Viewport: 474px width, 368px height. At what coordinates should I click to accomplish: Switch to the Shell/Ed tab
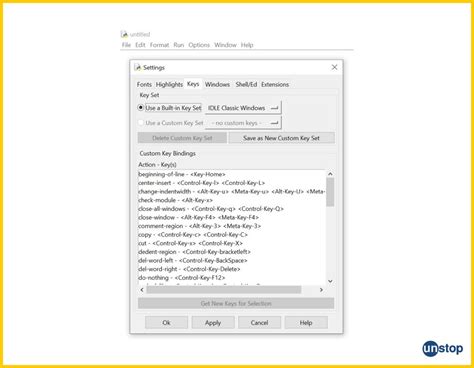tap(246, 85)
